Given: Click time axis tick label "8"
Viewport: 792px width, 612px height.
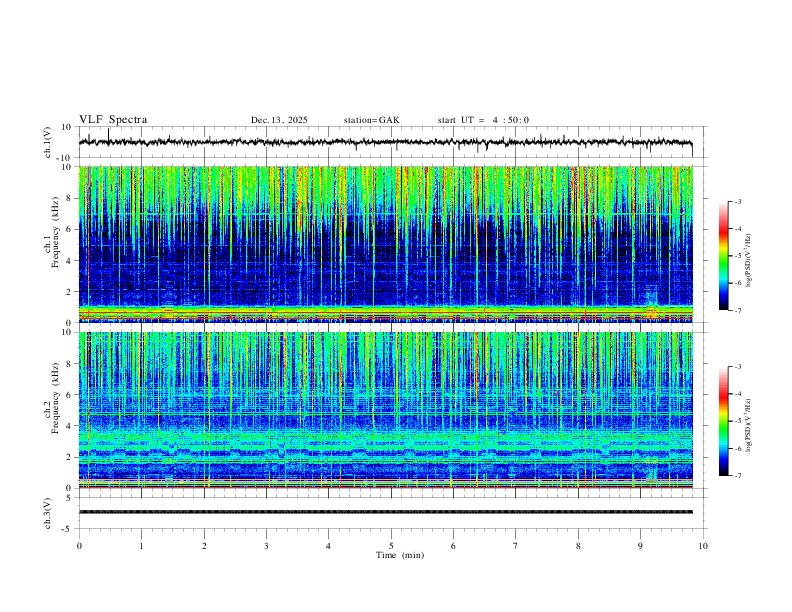Looking at the screenshot, I should [x=578, y=546].
